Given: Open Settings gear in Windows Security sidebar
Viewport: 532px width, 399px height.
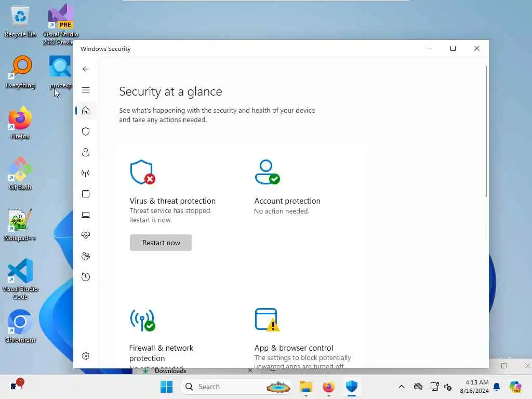Looking at the screenshot, I should [x=86, y=356].
